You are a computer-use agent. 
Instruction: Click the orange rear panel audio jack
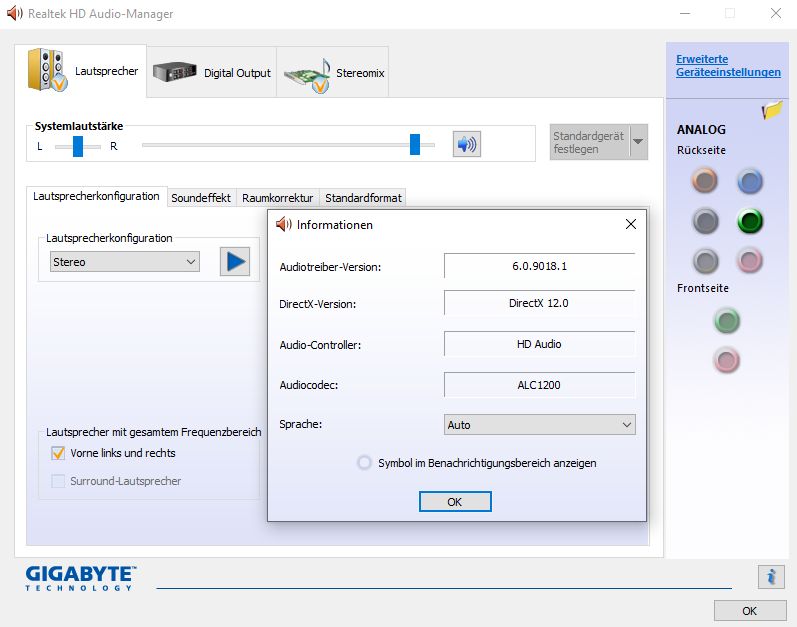(x=704, y=181)
